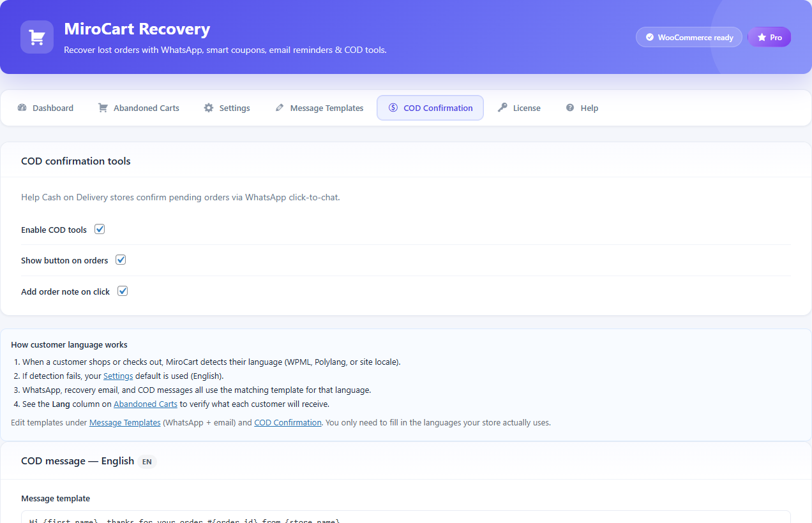Select the COD Confirmation tab
Viewport: 812px width, 523px height.
coord(430,108)
